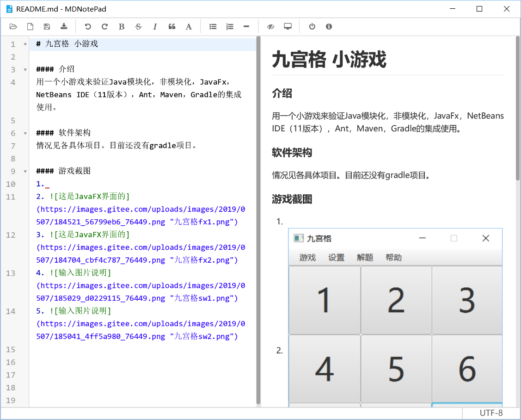Apply bold formatting

pos(122,27)
